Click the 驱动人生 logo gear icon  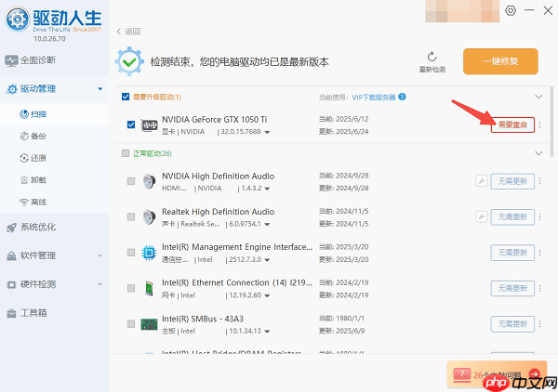(17, 19)
